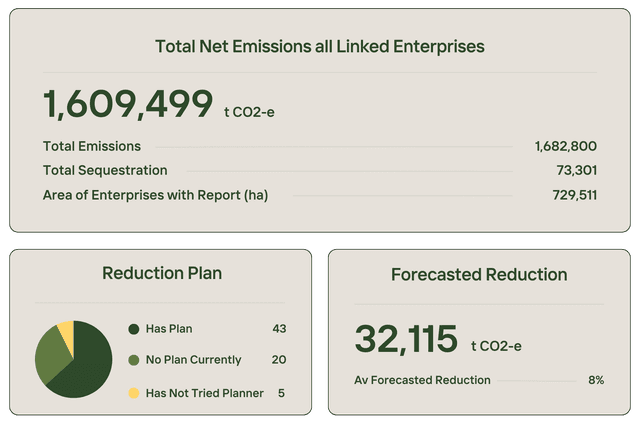Image resolution: width=640 pixels, height=429 pixels.
Task: Click the Forecasted Reduction card heading
Action: (x=479, y=274)
